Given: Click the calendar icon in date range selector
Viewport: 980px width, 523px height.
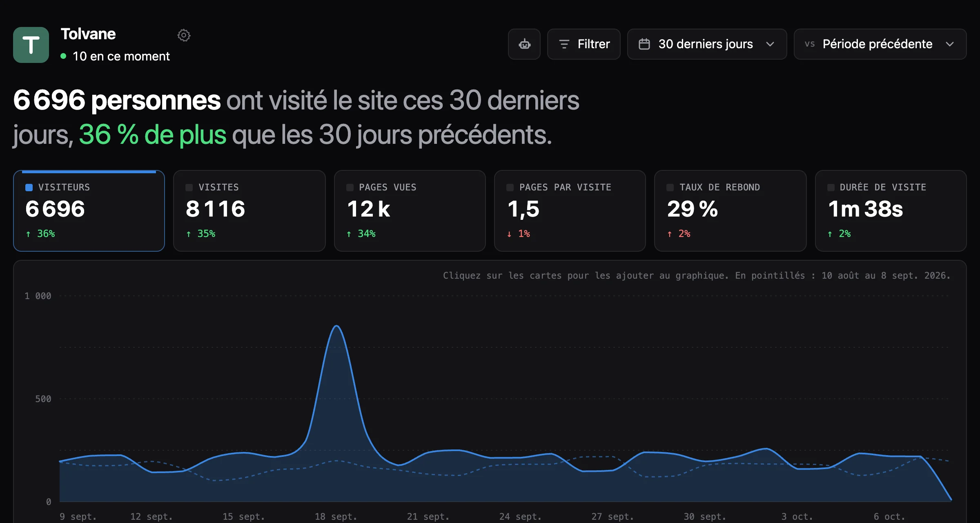Looking at the screenshot, I should 644,44.
